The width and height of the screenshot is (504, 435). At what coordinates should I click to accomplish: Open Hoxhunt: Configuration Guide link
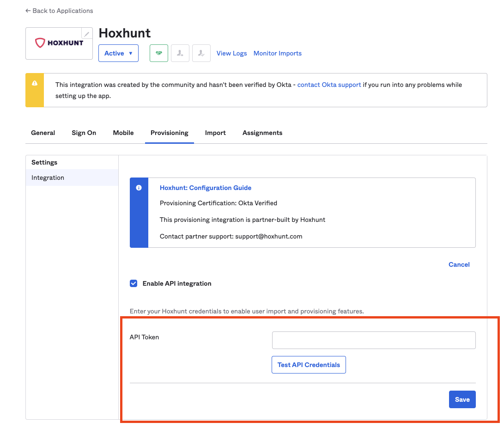click(206, 188)
